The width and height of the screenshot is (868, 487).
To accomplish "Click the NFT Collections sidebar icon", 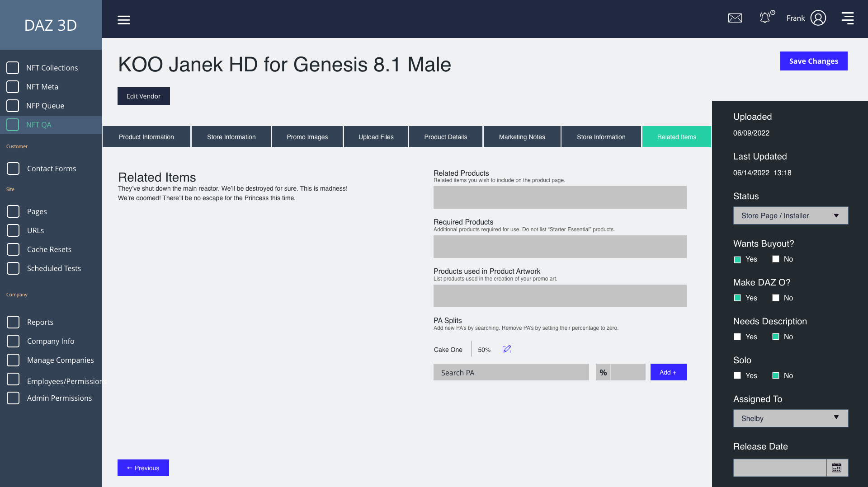I will point(13,68).
